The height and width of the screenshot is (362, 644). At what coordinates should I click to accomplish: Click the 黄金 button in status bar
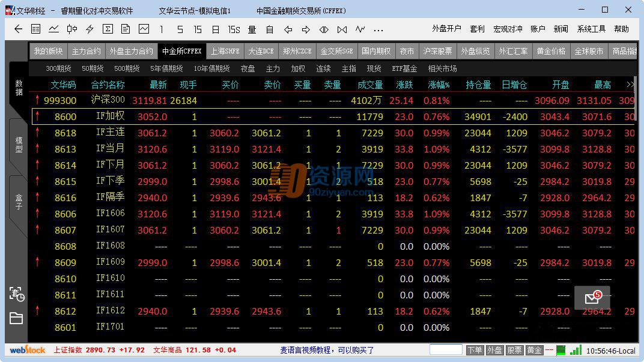pyautogui.click(x=534, y=350)
